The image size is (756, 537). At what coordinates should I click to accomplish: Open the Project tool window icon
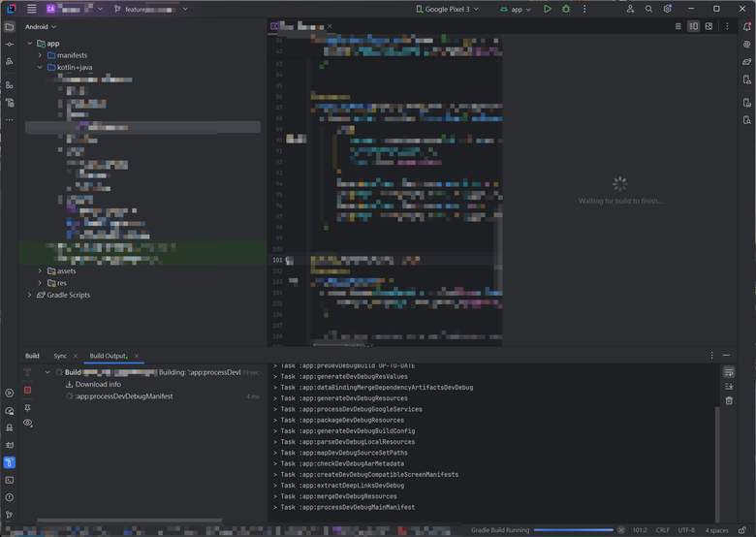tap(9, 27)
